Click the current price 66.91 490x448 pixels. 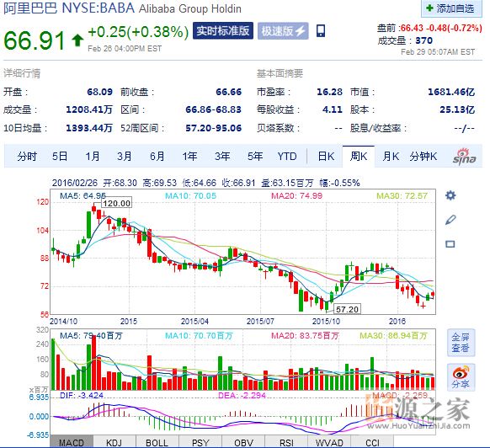[x=34, y=40]
